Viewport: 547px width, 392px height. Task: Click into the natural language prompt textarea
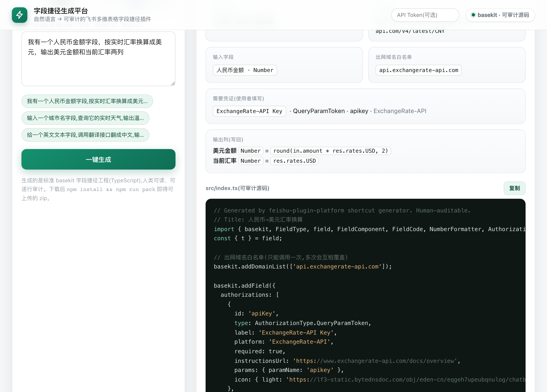pyautogui.click(x=98, y=59)
